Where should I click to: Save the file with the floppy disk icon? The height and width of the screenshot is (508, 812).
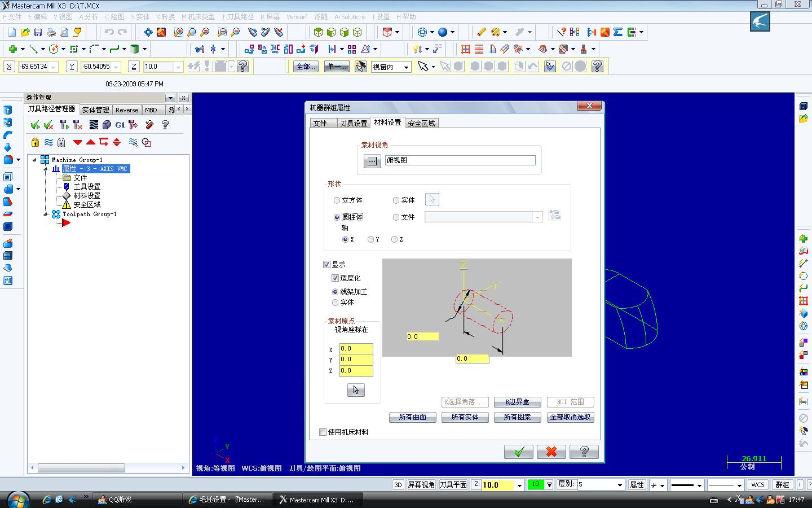click(38, 32)
